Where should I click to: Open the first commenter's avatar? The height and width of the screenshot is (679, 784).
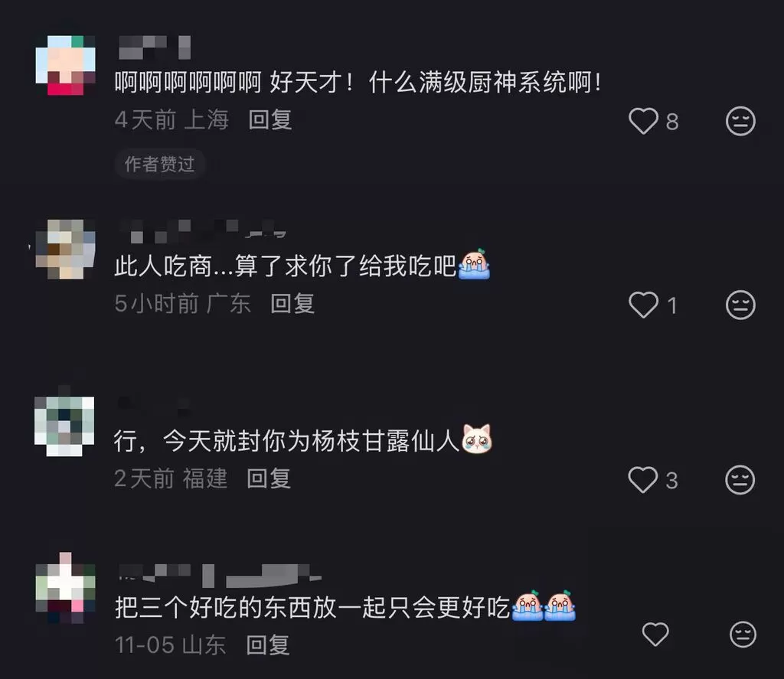tap(66, 65)
